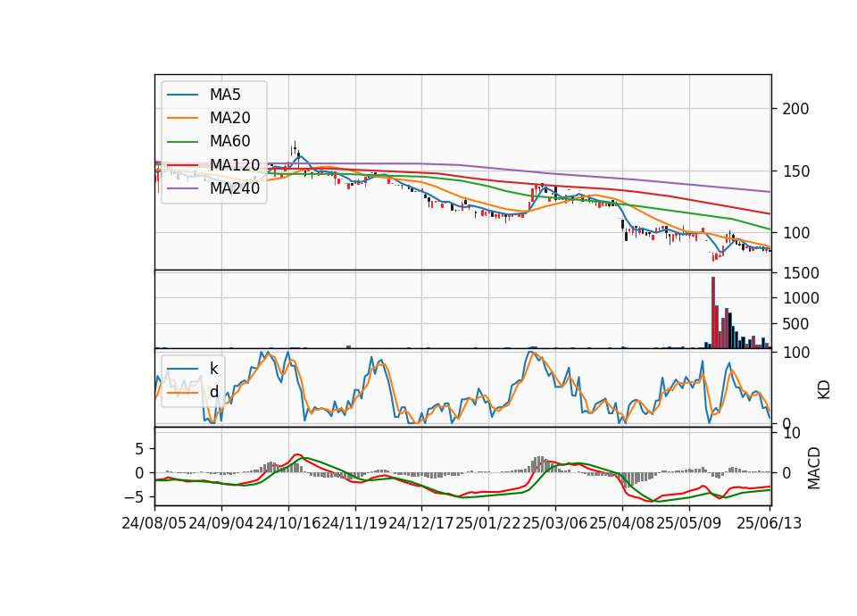Click the 24/09/04 date label
Image resolution: width=857 pixels, height=616 pixels.
(x=221, y=523)
